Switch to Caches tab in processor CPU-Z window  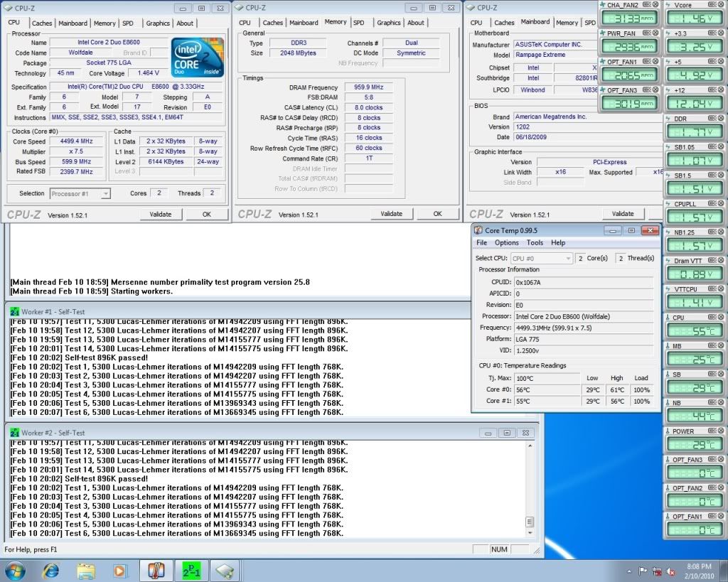pos(42,23)
